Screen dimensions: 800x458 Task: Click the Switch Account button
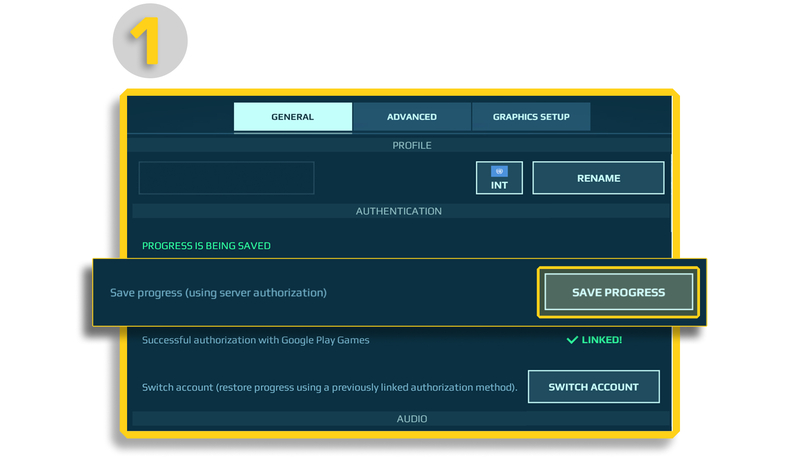593,387
